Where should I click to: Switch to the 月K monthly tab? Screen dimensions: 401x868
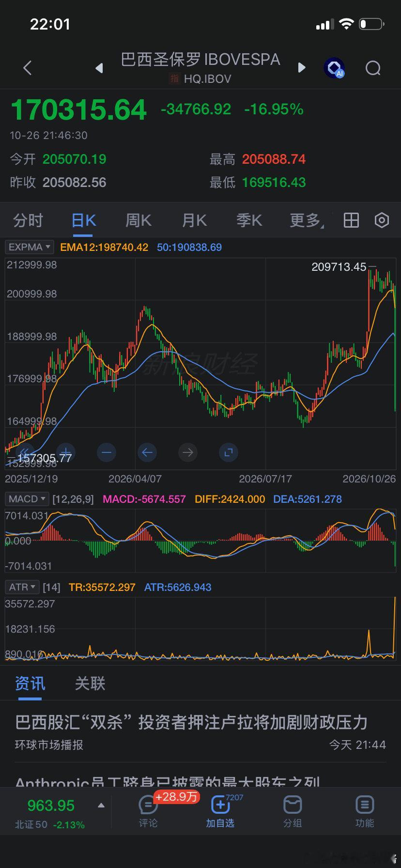[x=194, y=220]
